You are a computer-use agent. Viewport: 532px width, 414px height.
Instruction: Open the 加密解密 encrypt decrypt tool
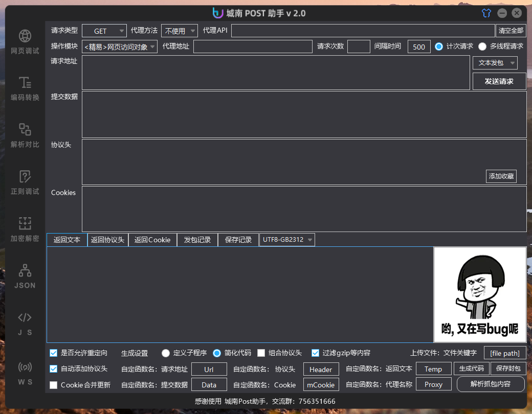click(x=25, y=229)
